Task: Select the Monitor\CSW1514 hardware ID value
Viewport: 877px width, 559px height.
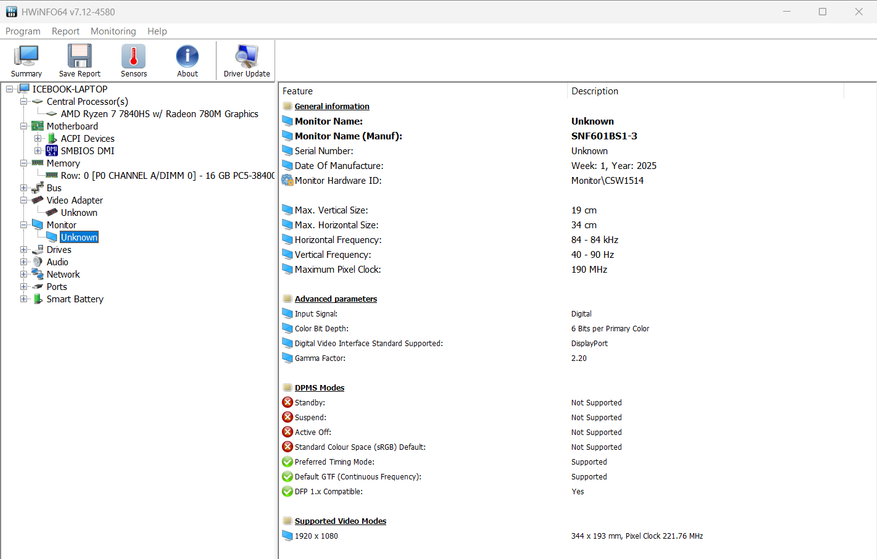Action: [607, 180]
